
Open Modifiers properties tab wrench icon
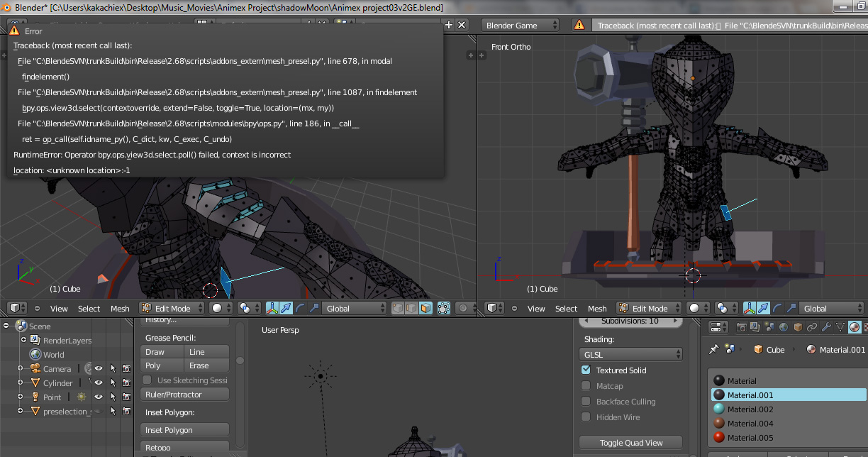(826, 326)
